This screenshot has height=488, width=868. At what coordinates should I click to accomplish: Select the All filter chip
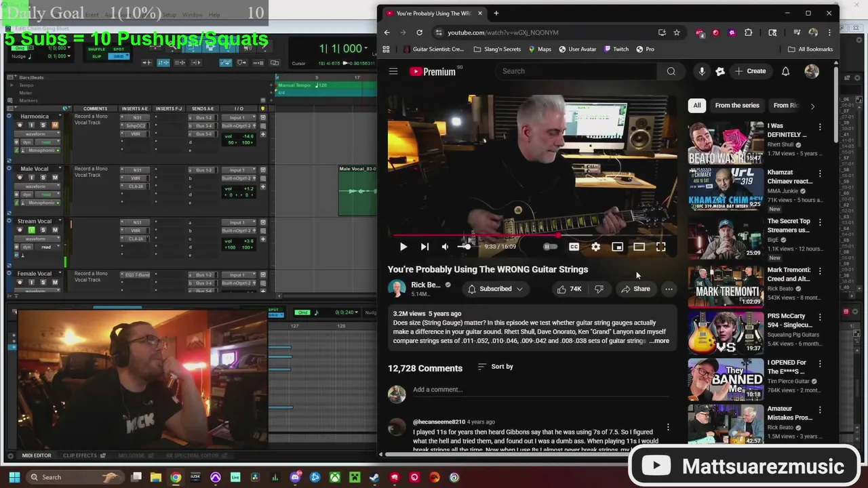pyautogui.click(x=697, y=105)
